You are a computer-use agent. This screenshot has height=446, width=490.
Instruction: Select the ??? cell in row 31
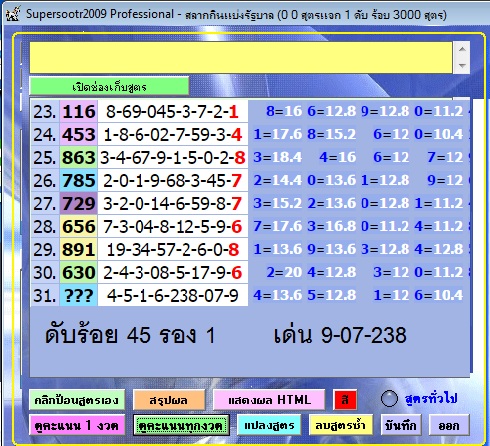[x=79, y=295]
